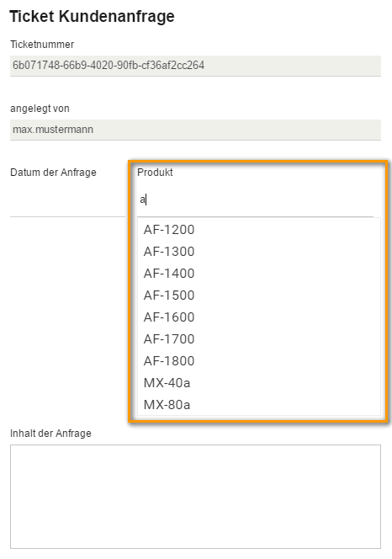Select AF-1200 from the product suggestions

tap(259, 230)
